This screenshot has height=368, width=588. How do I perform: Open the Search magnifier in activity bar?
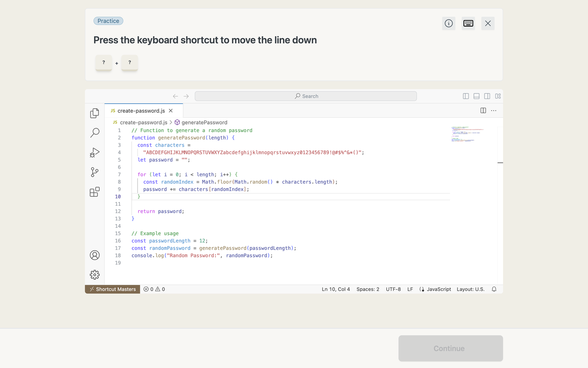95,133
